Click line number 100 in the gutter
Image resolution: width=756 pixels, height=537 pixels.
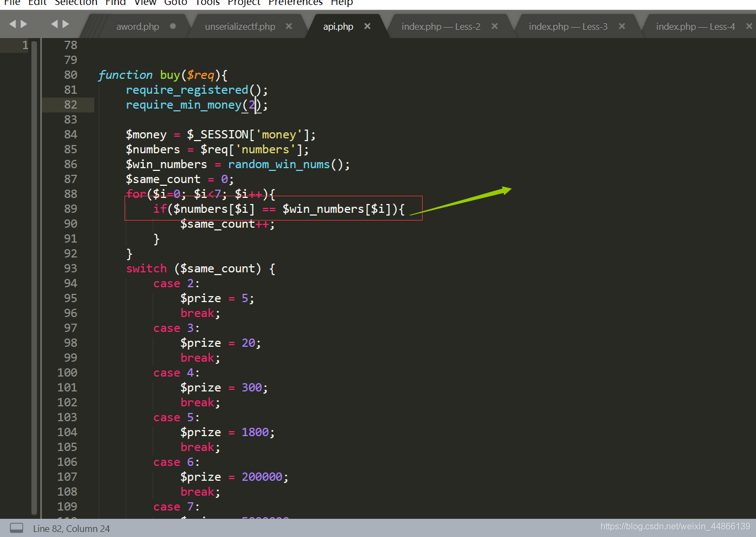pyautogui.click(x=67, y=373)
